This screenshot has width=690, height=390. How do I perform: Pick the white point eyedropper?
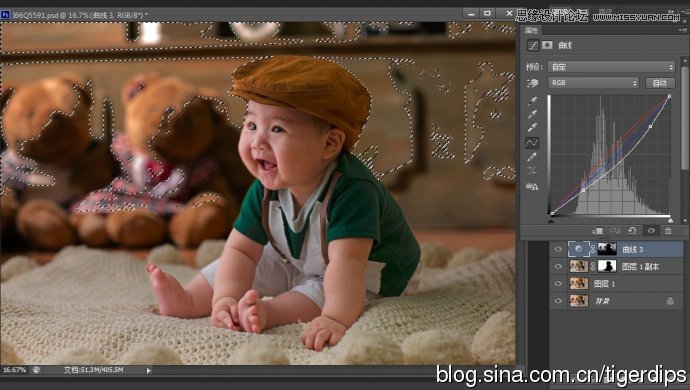pyautogui.click(x=532, y=128)
